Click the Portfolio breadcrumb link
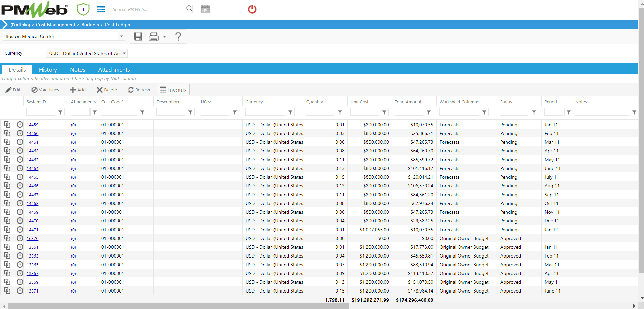Image resolution: width=644 pixels, height=309 pixels. point(20,25)
